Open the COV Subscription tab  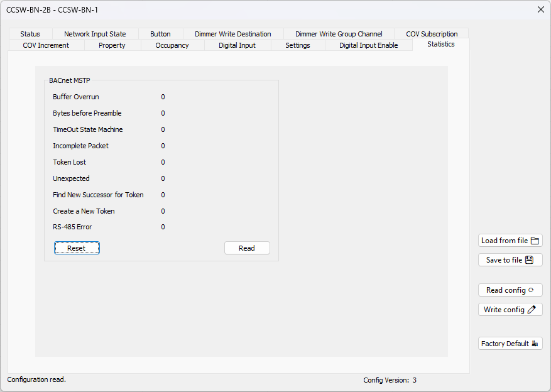pyautogui.click(x=432, y=34)
